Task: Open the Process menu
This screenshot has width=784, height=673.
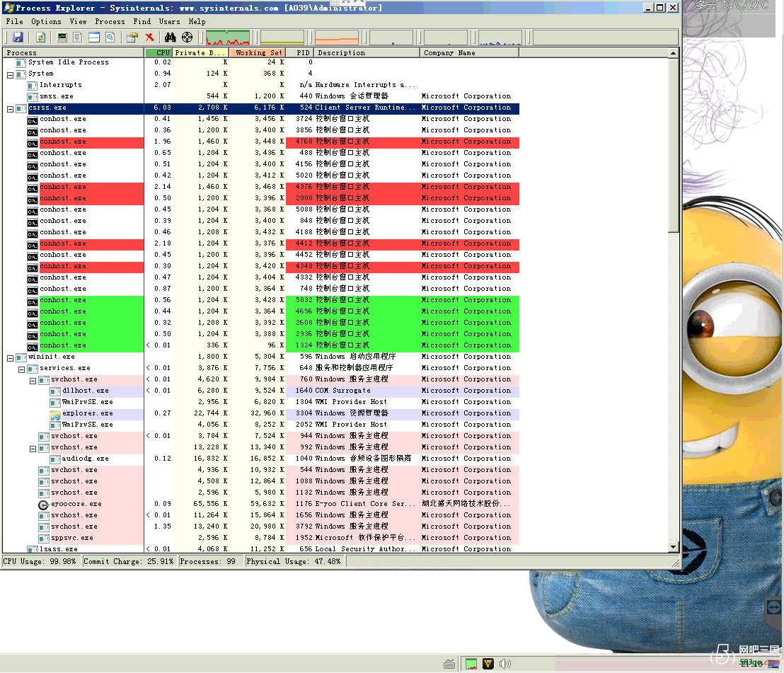Action: point(110,21)
